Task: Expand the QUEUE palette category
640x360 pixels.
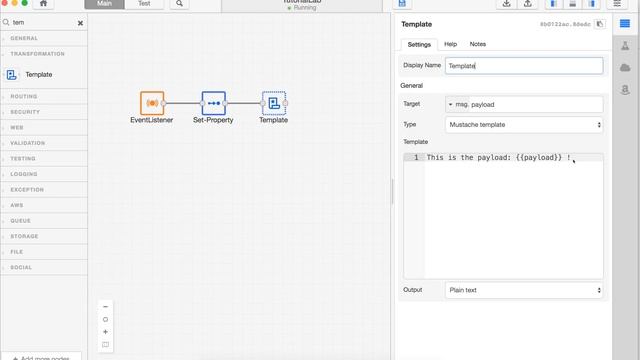Action: [44, 220]
